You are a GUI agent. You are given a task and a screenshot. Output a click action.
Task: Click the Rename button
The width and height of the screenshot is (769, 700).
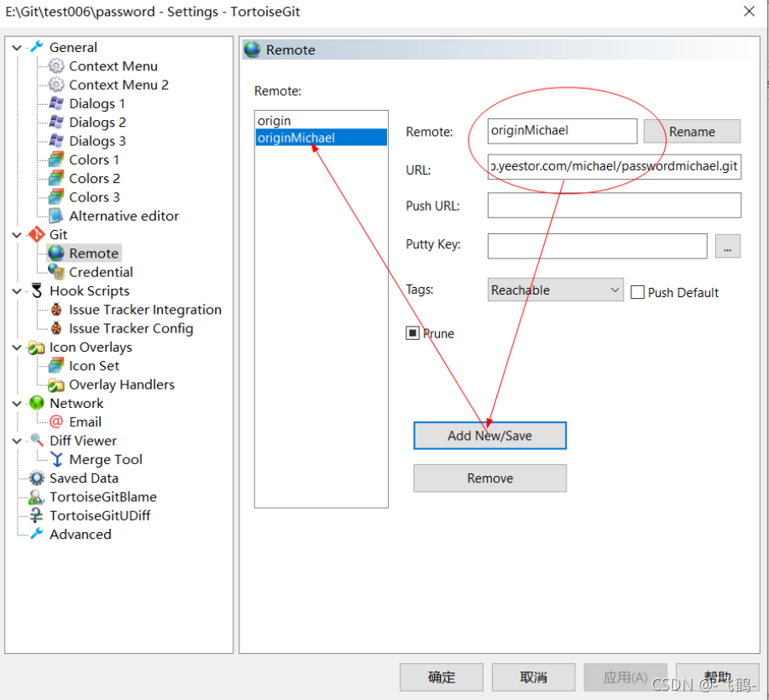click(692, 132)
